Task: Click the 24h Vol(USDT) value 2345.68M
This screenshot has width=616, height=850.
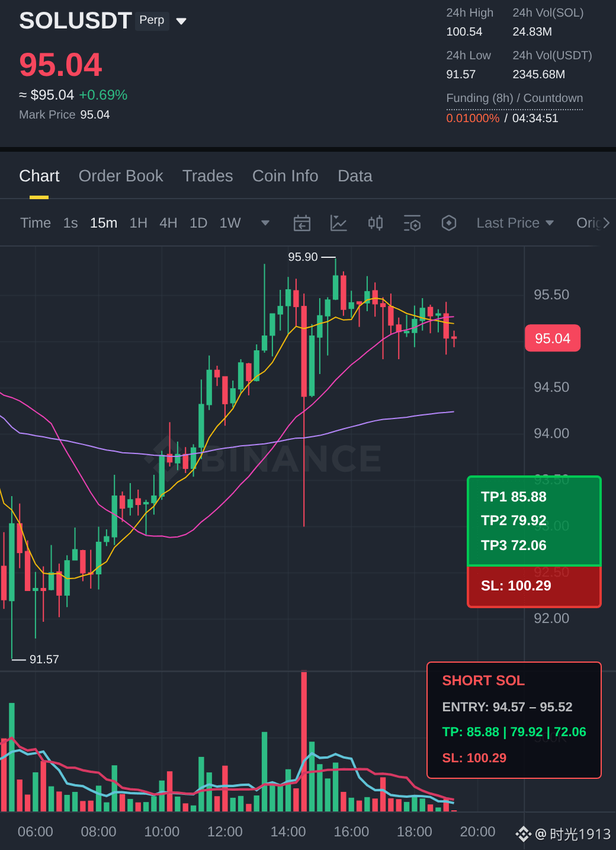Action: 538,74
